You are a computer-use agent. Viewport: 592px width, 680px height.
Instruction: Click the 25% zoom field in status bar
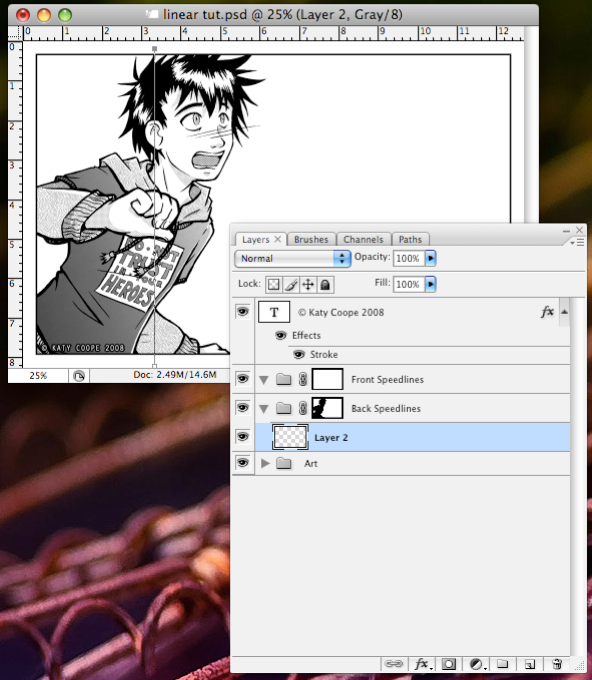coord(38,376)
